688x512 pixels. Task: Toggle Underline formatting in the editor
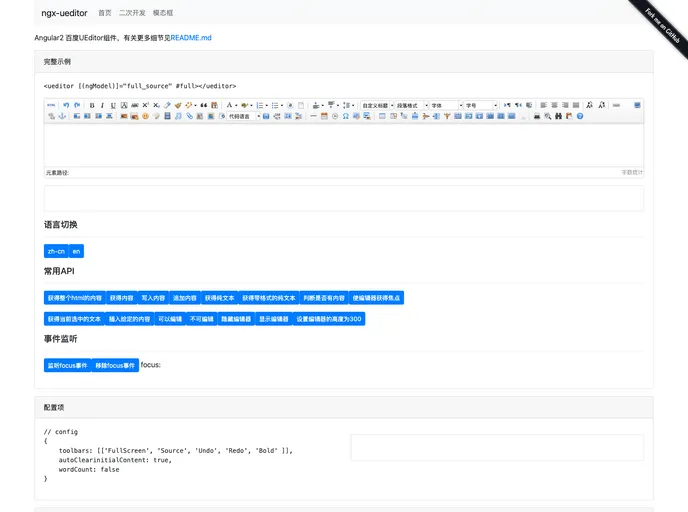click(x=113, y=105)
